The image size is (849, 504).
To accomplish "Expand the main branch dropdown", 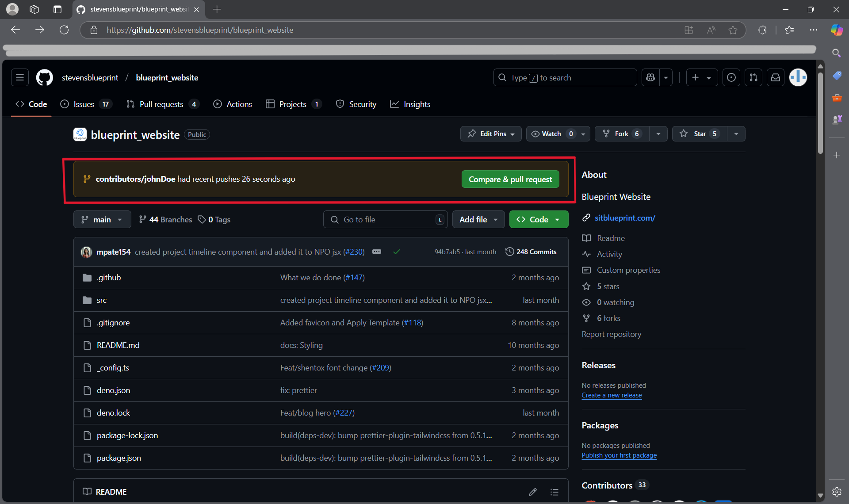I will click(102, 219).
